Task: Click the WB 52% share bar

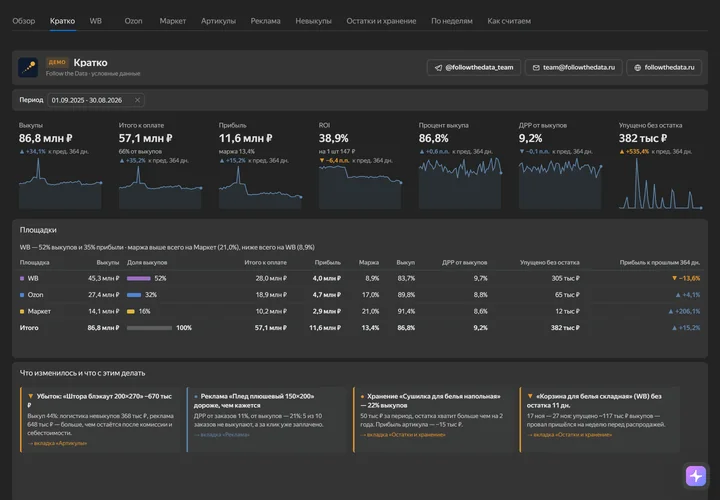Action: [139, 278]
